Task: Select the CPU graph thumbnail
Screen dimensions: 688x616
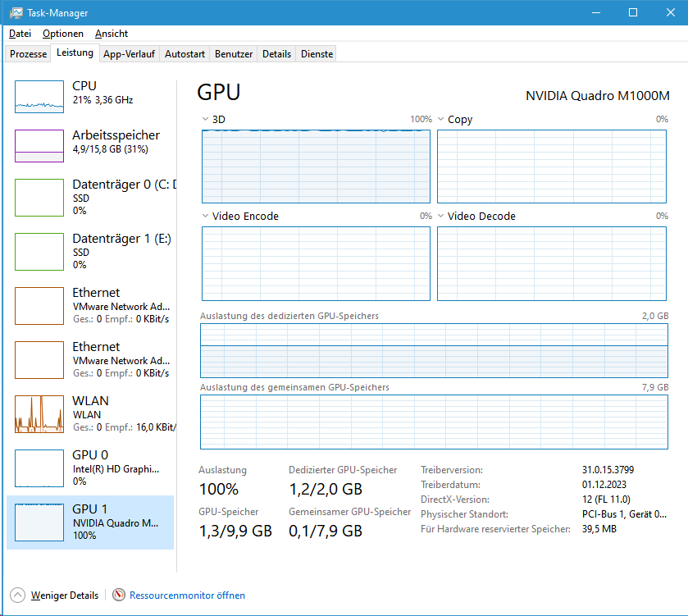Action: (39, 97)
